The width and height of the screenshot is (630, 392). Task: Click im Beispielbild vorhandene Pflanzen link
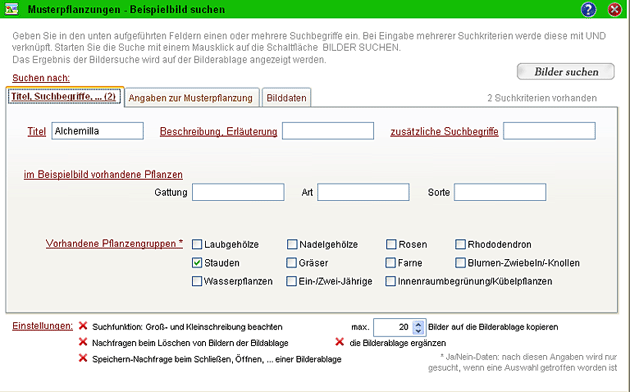103,174
